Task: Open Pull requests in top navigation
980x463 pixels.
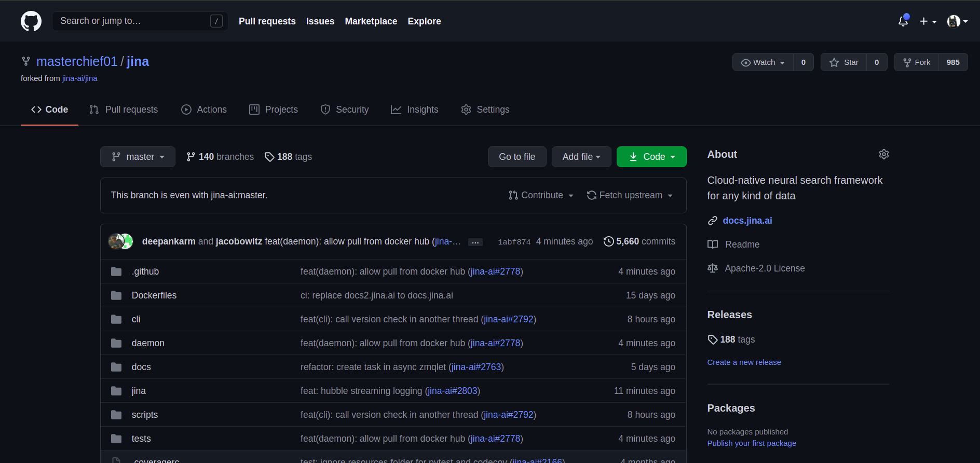Action: (267, 21)
